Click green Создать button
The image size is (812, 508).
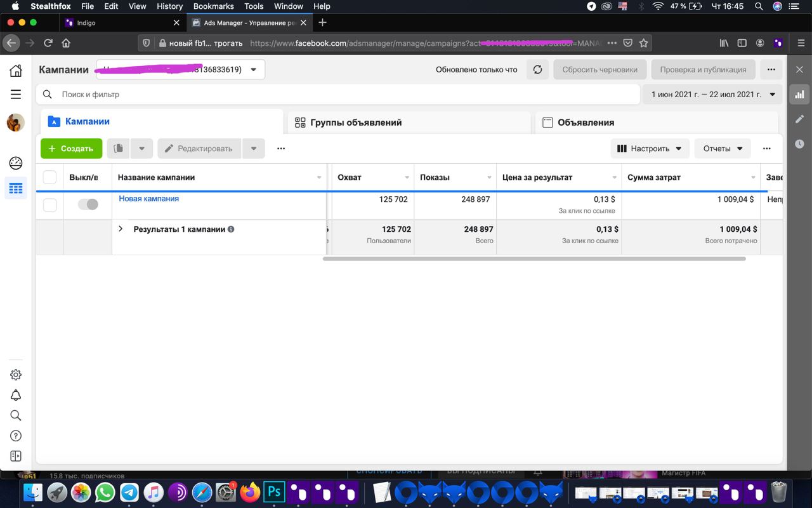point(71,149)
